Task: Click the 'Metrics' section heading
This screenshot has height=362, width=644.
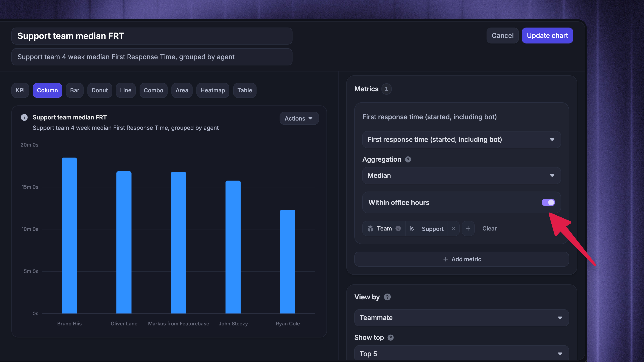Action: [367, 89]
